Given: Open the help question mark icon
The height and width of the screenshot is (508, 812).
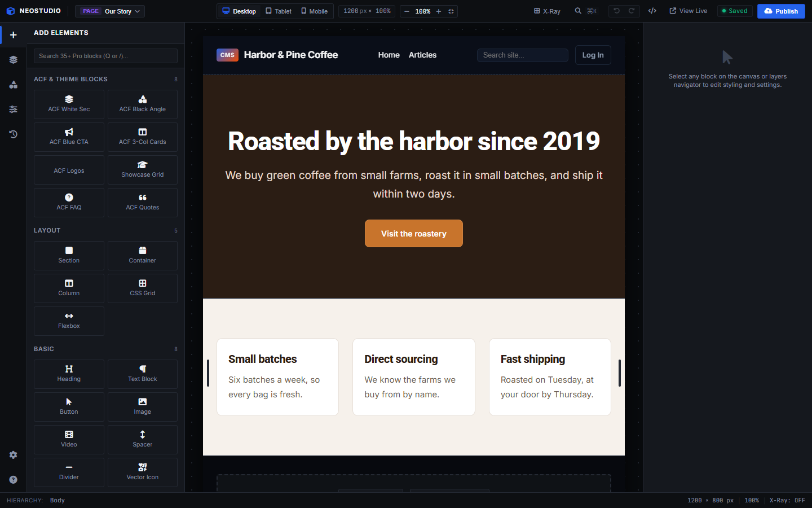Looking at the screenshot, I should (13, 480).
